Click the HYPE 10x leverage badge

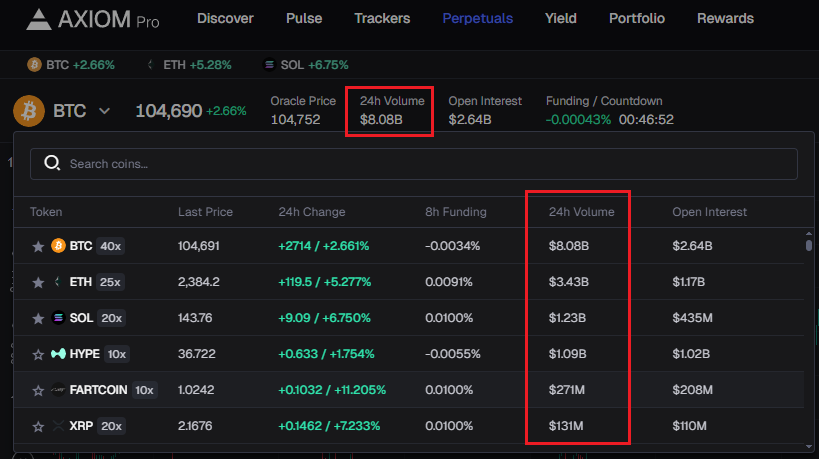click(117, 354)
